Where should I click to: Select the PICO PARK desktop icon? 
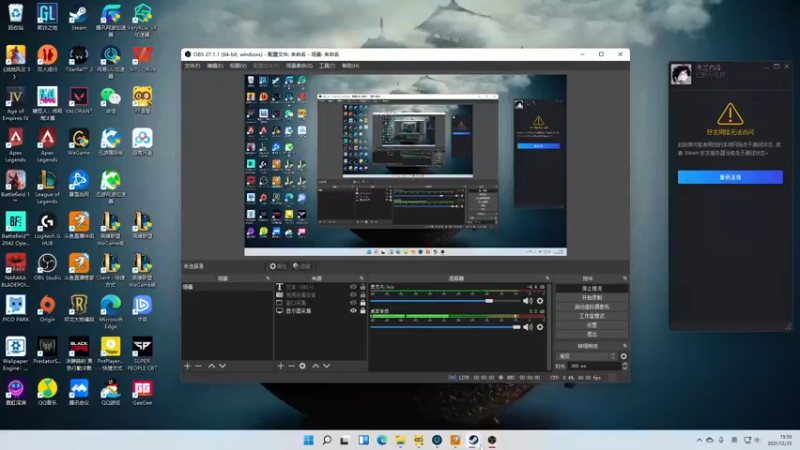(x=15, y=309)
